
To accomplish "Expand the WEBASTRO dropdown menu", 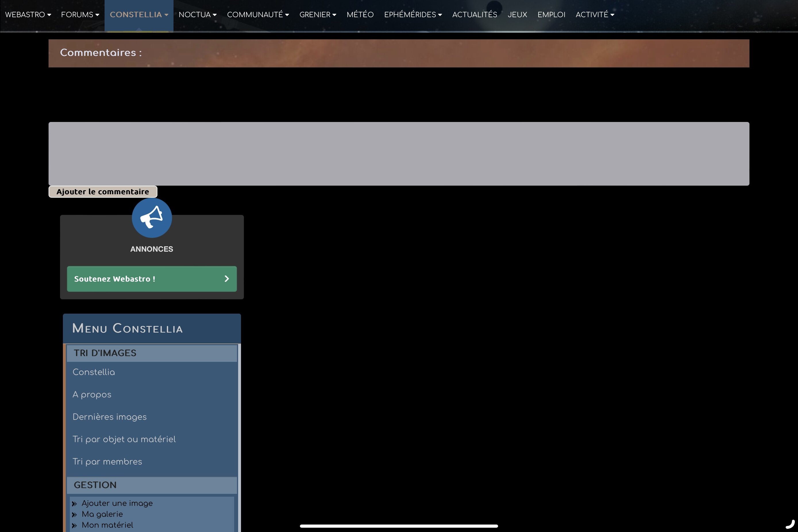I will tap(28, 15).
